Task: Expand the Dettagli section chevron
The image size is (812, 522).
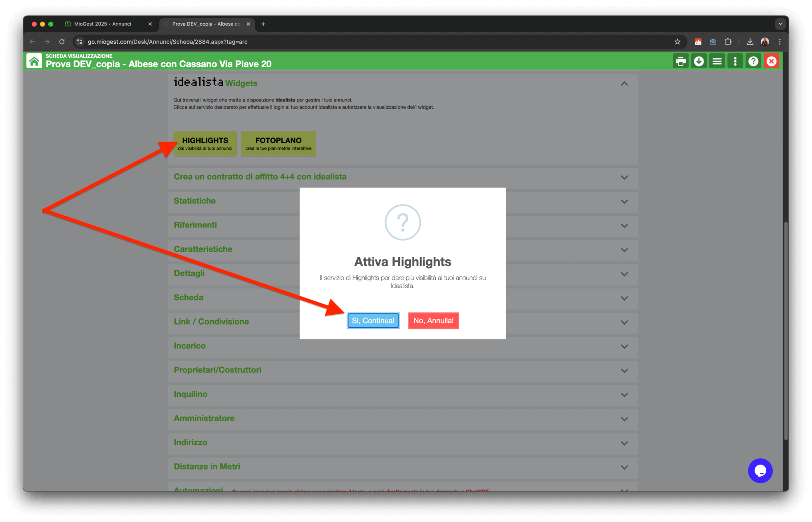Action: [x=624, y=274]
